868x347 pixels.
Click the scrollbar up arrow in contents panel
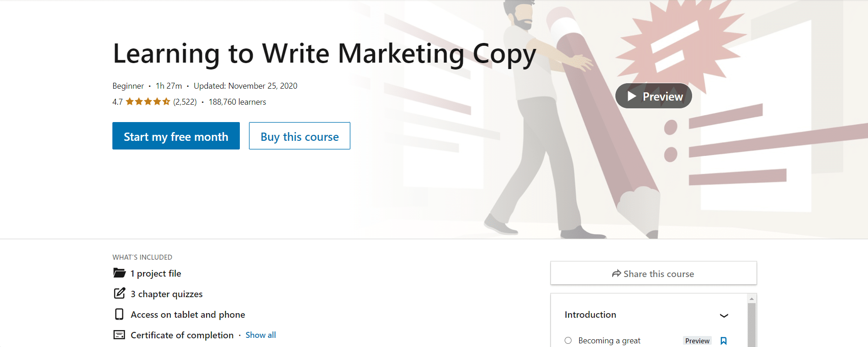coord(752,299)
